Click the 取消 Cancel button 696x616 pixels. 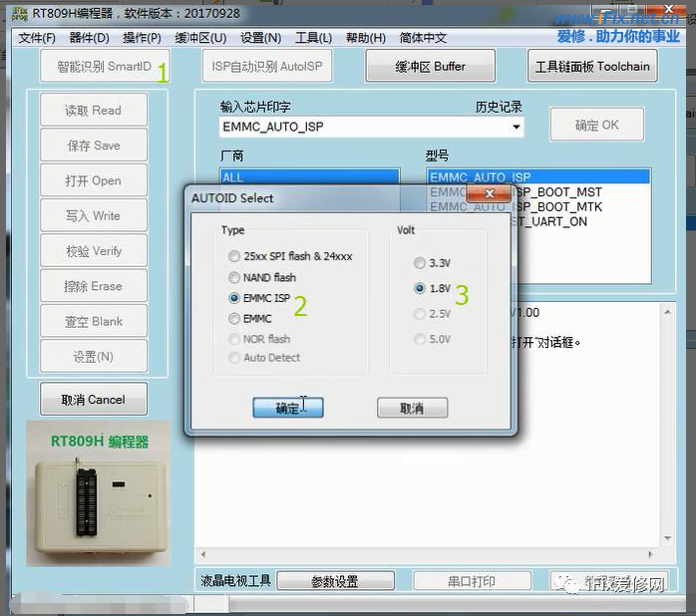coord(93,399)
